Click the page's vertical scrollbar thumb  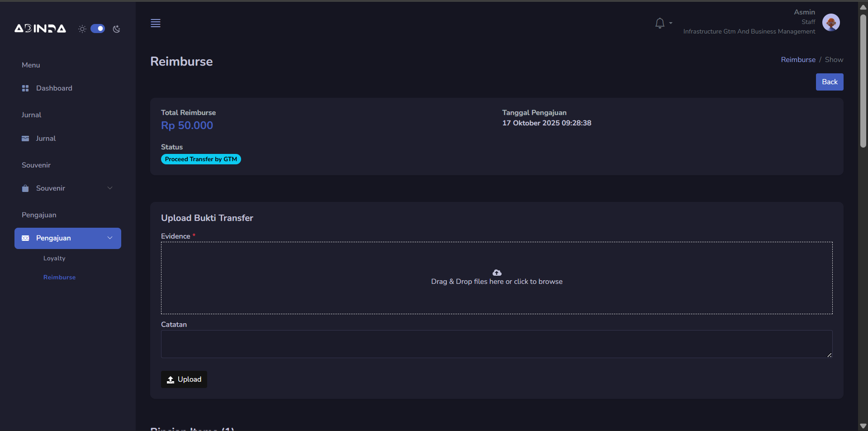[863, 81]
